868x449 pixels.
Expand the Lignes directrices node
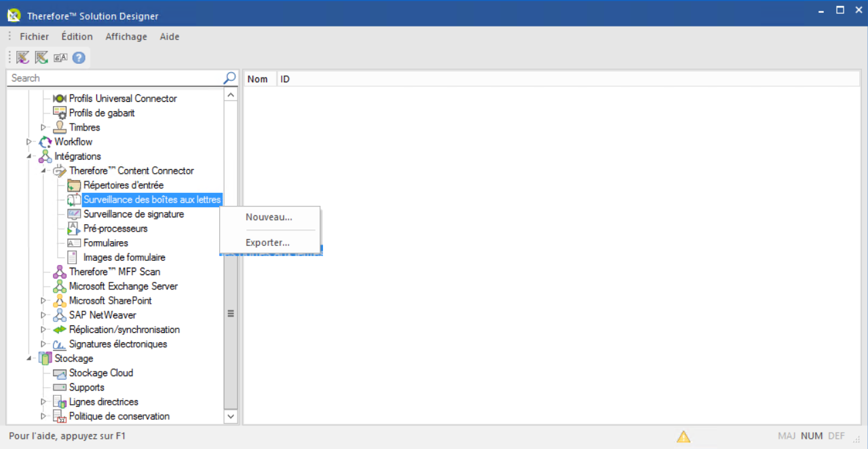[43, 401]
